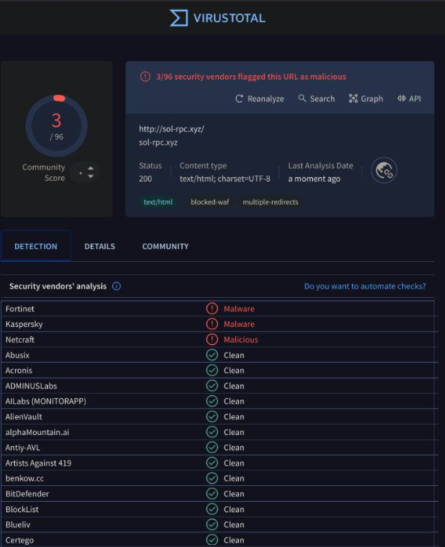Viewport: 445px width, 547px height.
Task: Click the blocked-waf tag
Action: point(210,202)
